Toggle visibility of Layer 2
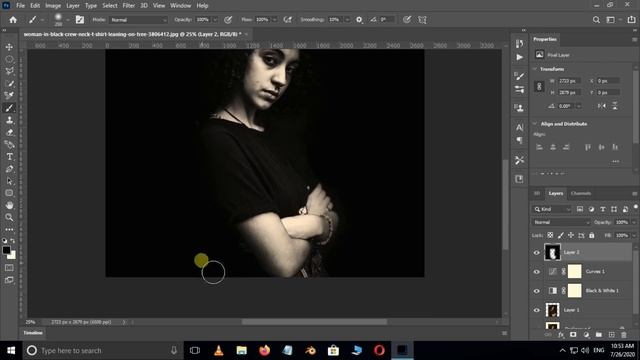Image resolution: width=640 pixels, height=360 pixels. pyautogui.click(x=537, y=253)
